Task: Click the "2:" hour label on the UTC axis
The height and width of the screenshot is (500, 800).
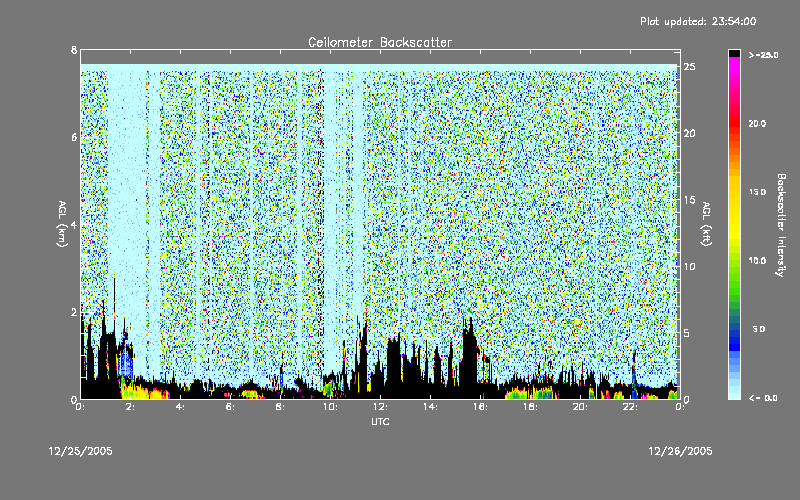Action: click(131, 407)
